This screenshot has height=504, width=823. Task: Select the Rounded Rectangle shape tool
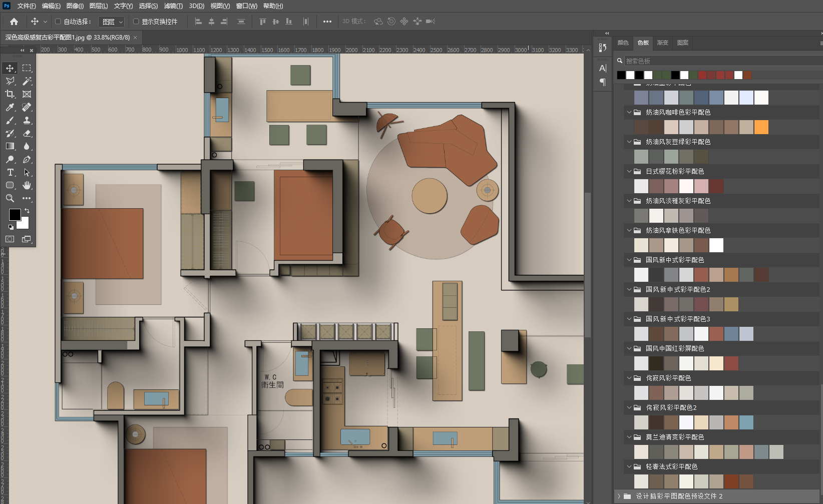point(10,185)
